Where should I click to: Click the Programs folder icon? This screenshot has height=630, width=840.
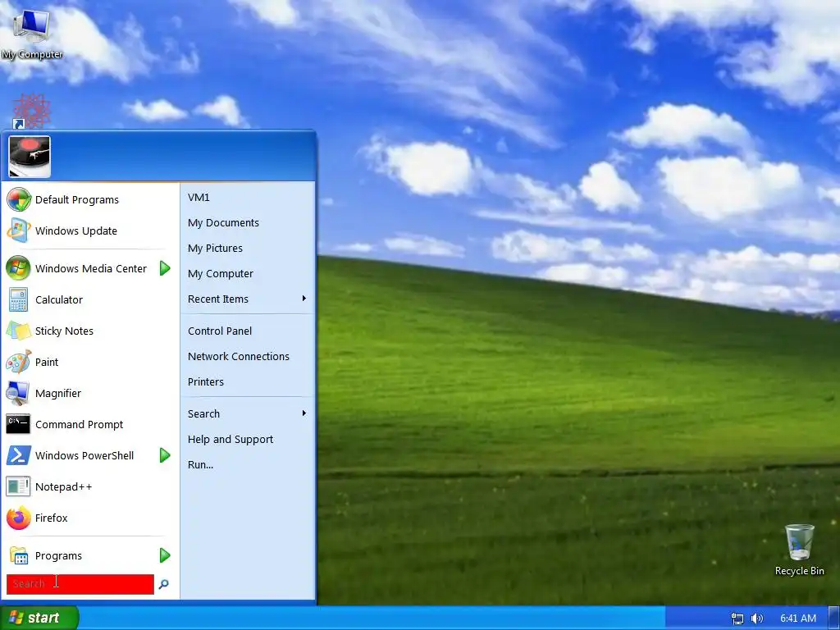tap(19, 555)
